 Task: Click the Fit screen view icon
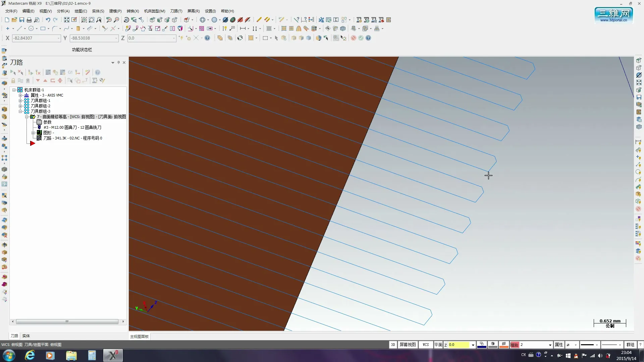coord(66,20)
